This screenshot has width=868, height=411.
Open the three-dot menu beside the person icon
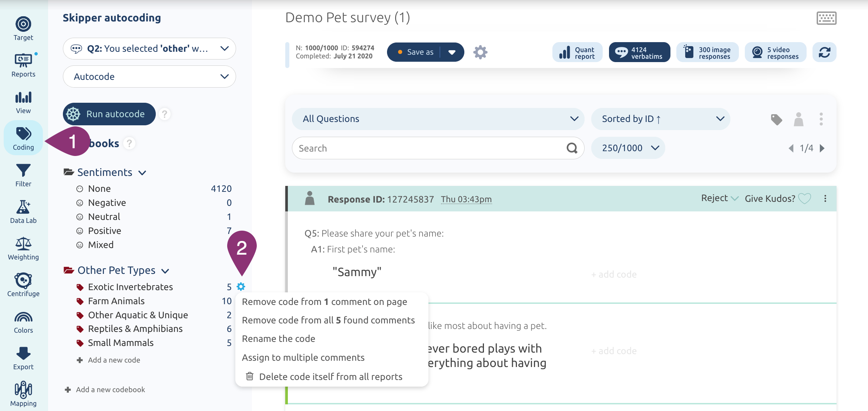click(821, 119)
